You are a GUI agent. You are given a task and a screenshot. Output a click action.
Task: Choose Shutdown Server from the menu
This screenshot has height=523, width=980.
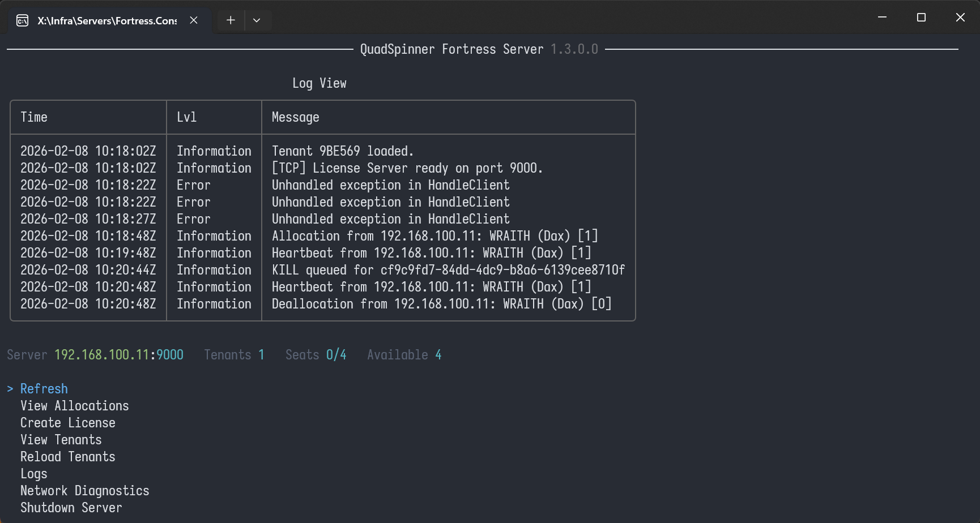tap(71, 508)
